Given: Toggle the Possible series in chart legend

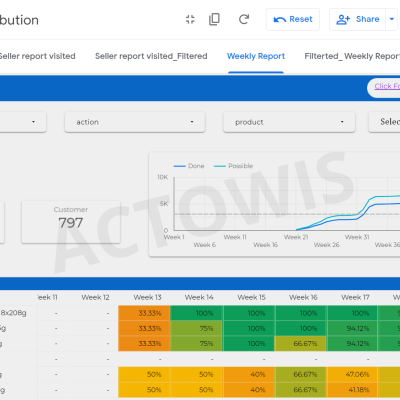Looking at the screenshot, I should tap(233, 166).
